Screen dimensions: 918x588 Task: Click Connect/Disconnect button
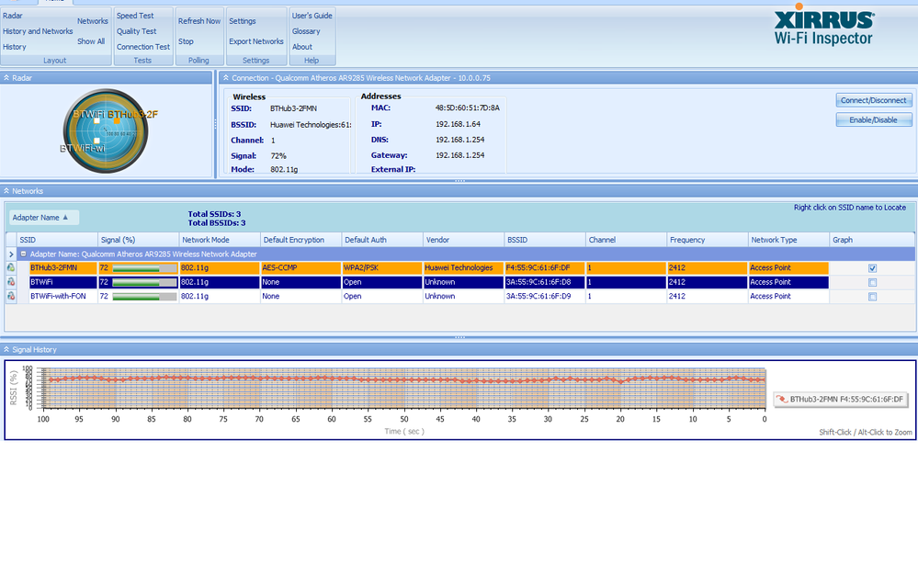(874, 100)
